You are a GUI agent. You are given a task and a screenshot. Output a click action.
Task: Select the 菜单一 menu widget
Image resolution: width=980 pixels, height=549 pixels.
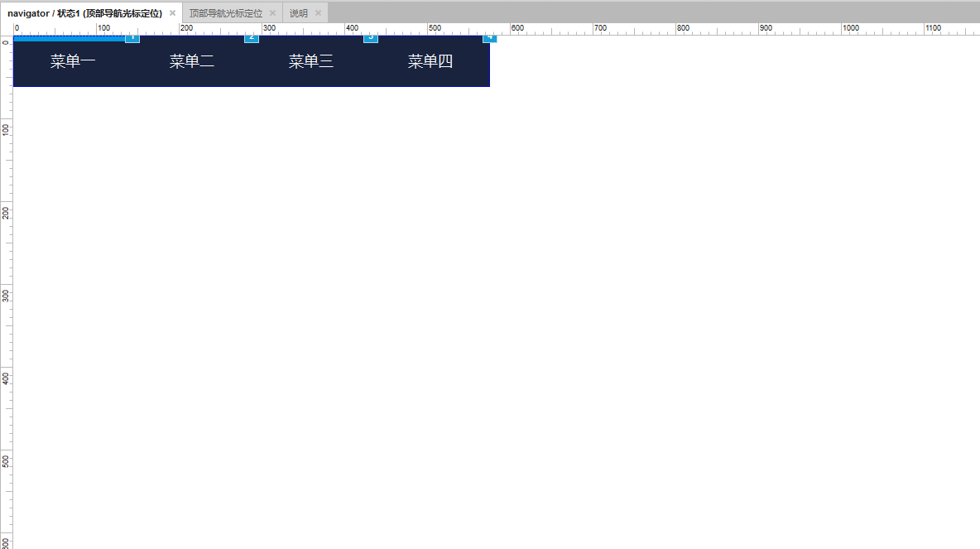click(x=73, y=61)
